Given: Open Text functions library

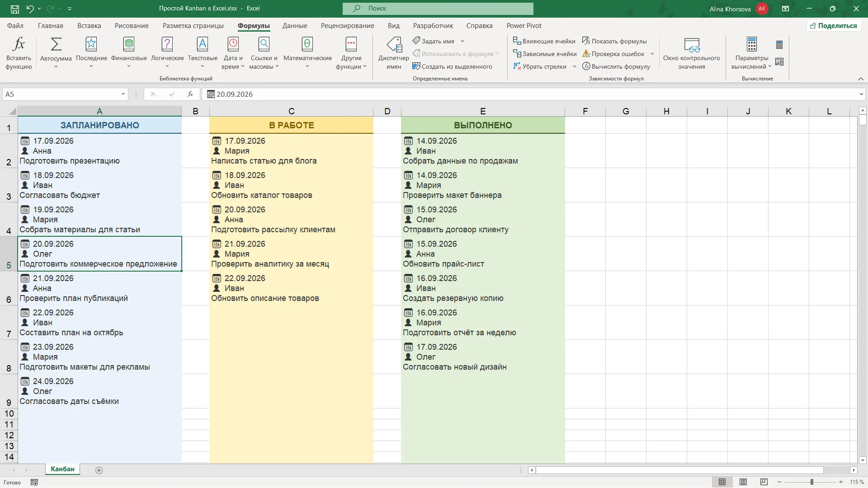Looking at the screenshot, I should [x=203, y=53].
